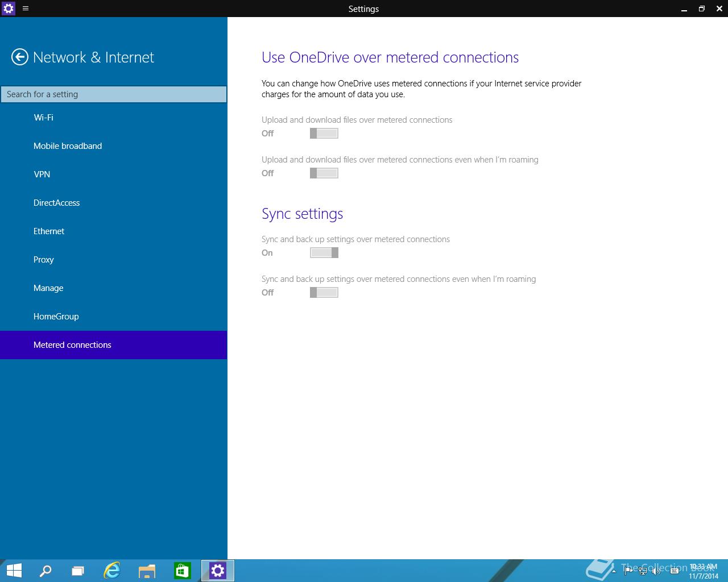
Task: Open the hamburger menu in the title bar
Action: 26,9
